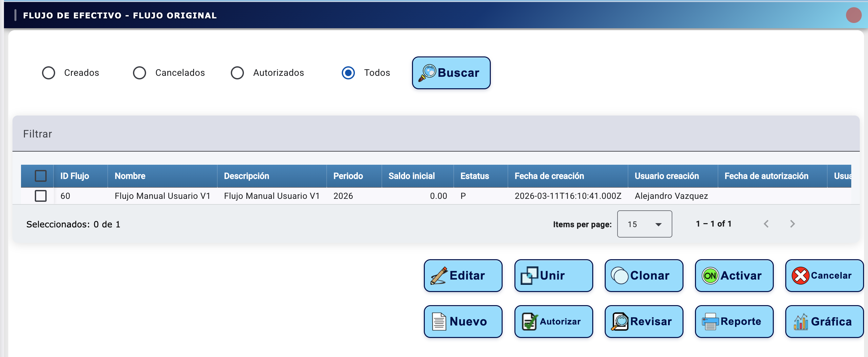This screenshot has width=868, height=357.
Task: Click the Clonar duplicate button
Action: [x=643, y=275]
